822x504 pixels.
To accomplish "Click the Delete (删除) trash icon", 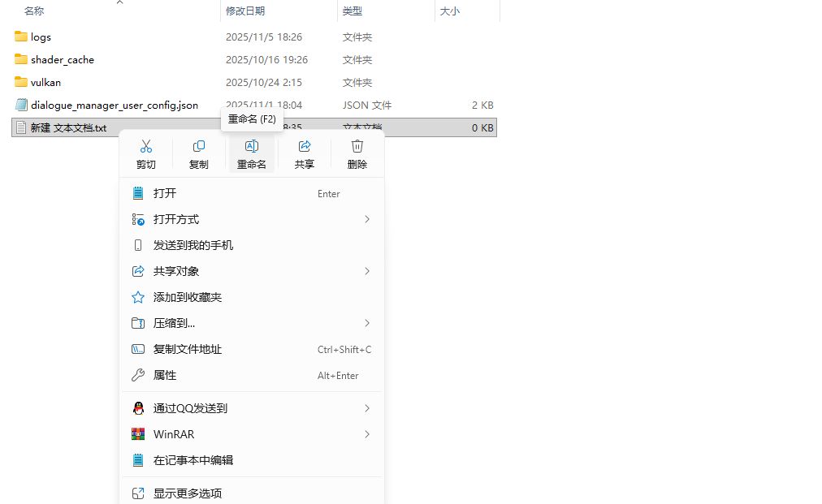I will pos(357,146).
